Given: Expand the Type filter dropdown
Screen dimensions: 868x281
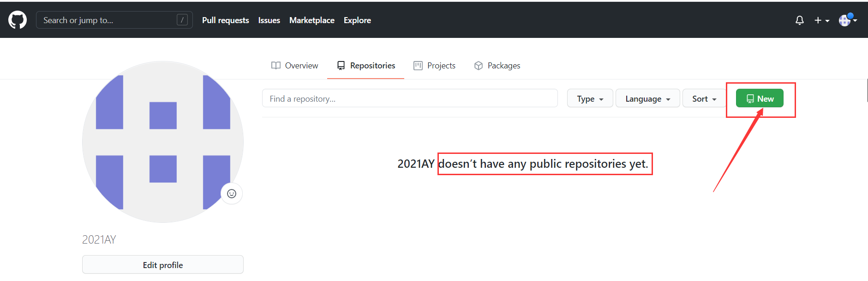Looking at the screenshot, I should pyautogui.click(x=590, y=98).
